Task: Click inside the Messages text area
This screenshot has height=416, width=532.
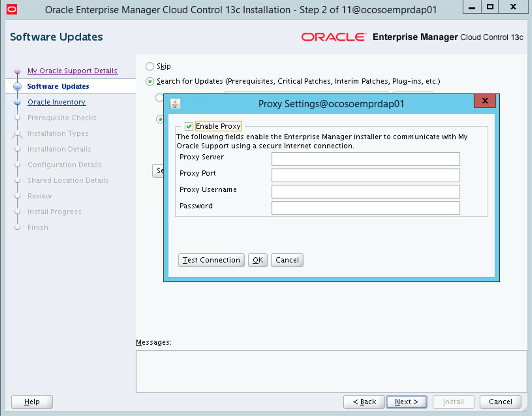Action: point(331,372)
